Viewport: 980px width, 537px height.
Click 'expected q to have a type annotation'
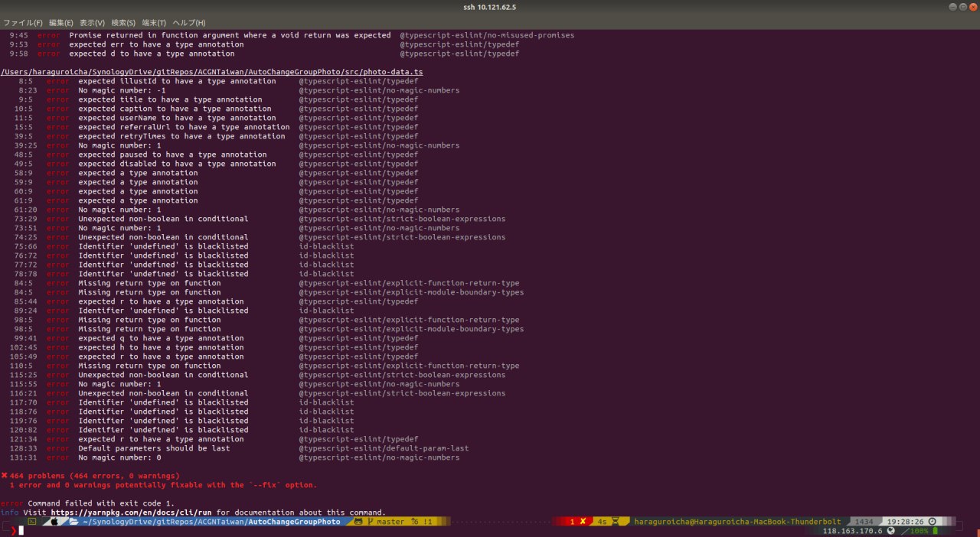pyautogui.click(x=161, y=338)
